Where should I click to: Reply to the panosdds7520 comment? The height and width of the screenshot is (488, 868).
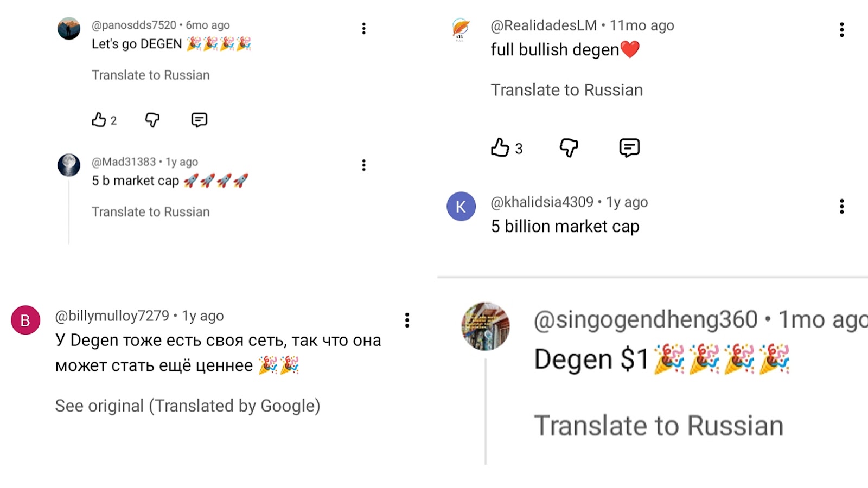tap(199, 120)
